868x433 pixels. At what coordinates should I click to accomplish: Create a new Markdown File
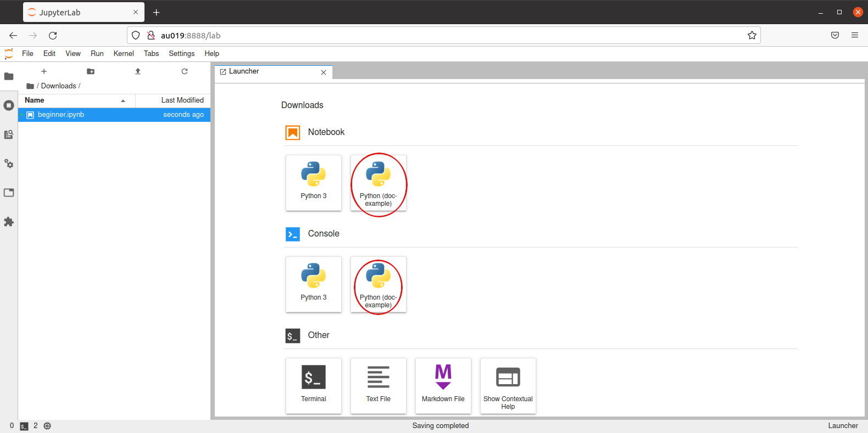point(443,386)
